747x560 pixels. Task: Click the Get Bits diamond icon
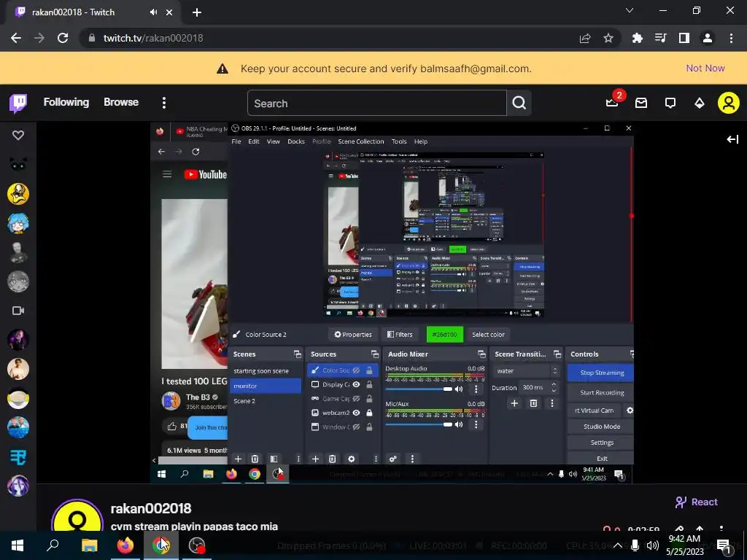click(x=700, y=103)
